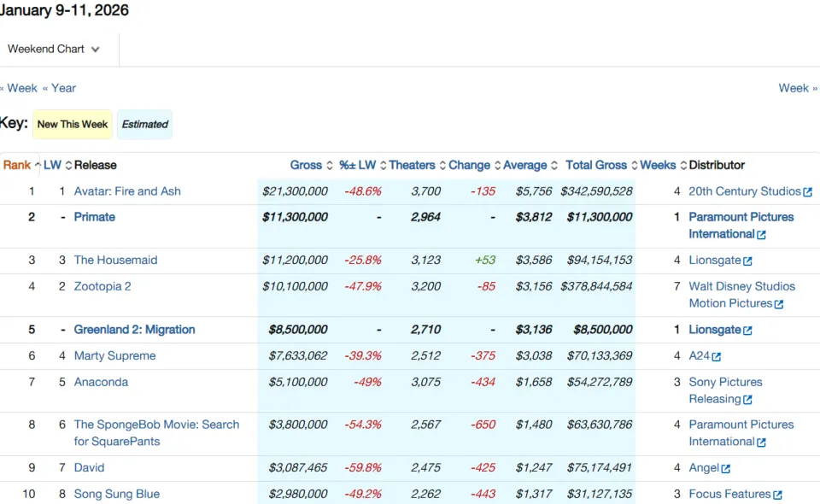Sort table by Change column

click(x=474, y=165)
